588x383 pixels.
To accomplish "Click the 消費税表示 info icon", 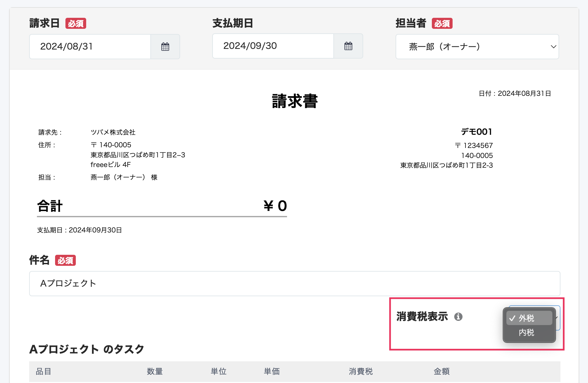I will [458, 317].
